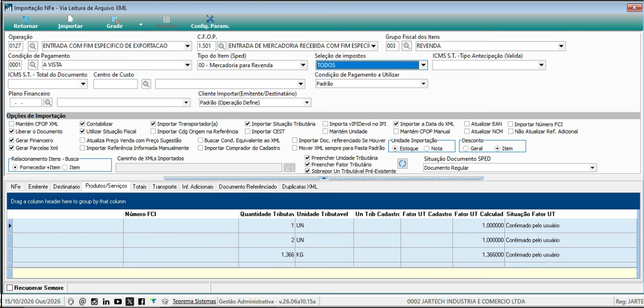The height and width of the screenshot is (308, 644).
Task: Open the YouTube icon in status bar
Action: 118,302
